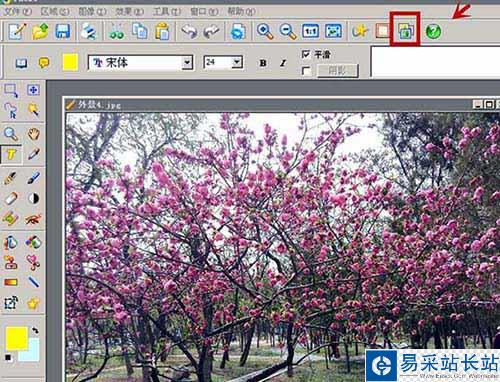The height and width of the screenshot is (382, 500).
Task: Select the eraser tool
Action: tap(11, 199)
